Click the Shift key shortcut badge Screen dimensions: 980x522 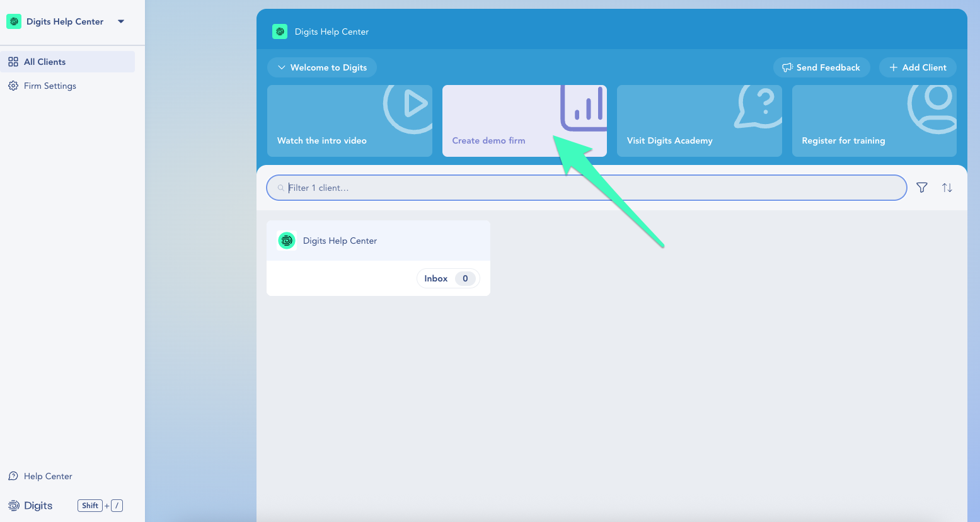point(90,506)
